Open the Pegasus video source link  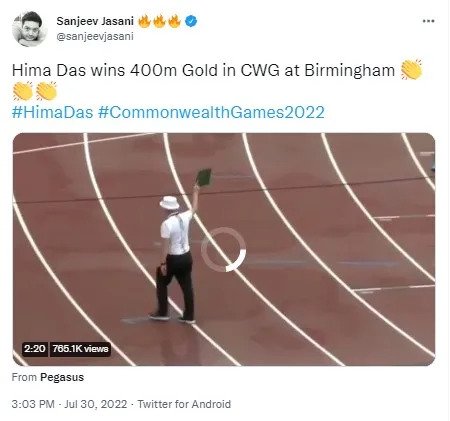point(62,377)
